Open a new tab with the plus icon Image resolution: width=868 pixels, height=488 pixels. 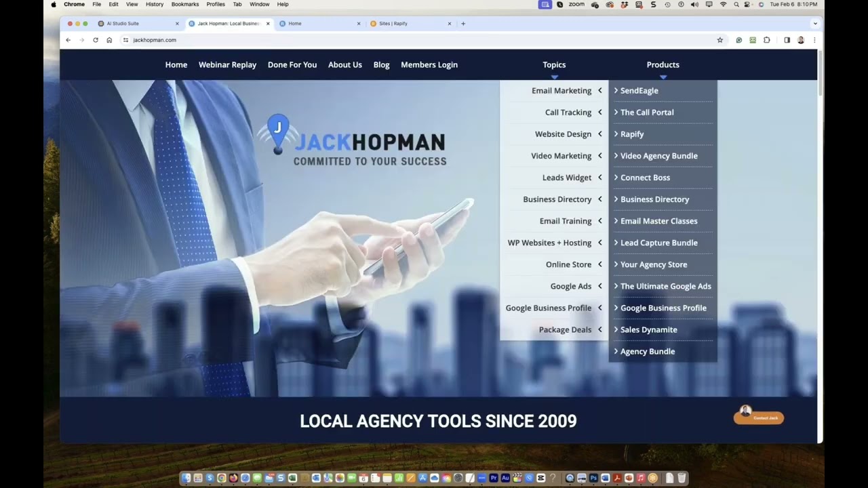tap(463, 24)
